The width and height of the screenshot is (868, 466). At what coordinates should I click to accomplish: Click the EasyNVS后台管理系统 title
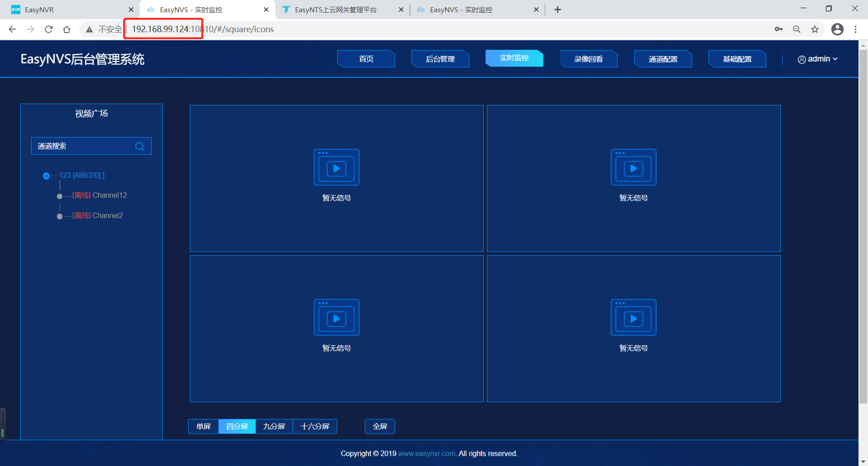(x=82, y=59)
